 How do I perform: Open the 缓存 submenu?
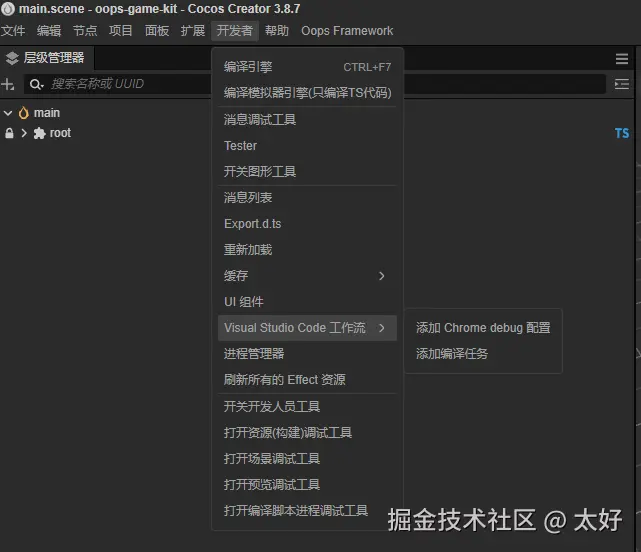307,276
